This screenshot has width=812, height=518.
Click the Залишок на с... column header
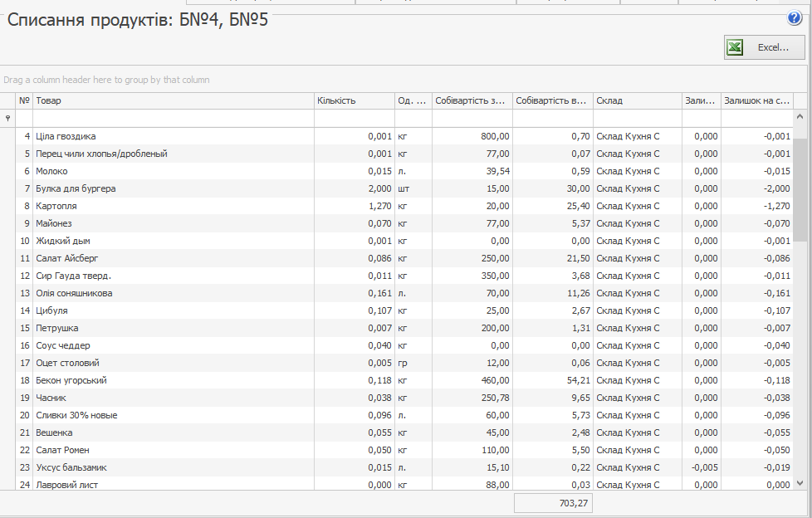pos(756,100)
